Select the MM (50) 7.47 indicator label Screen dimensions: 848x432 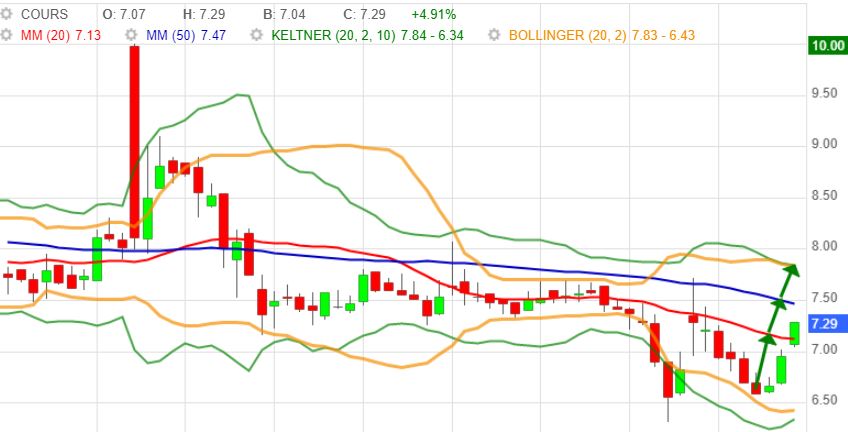click(186, 35)
